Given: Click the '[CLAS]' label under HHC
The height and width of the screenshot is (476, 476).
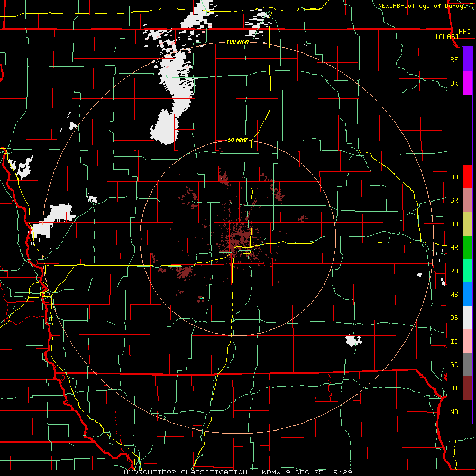Looking at the screenshot, I should click(447, 37).
